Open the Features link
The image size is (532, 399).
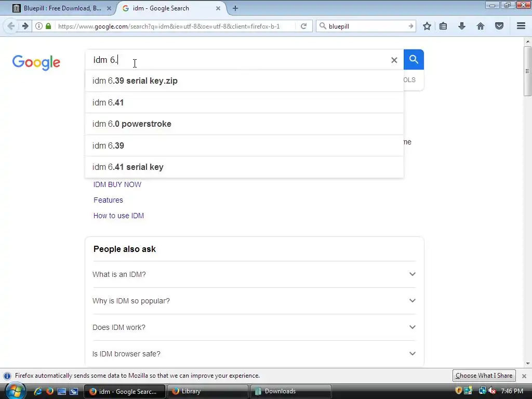point(108,200)
